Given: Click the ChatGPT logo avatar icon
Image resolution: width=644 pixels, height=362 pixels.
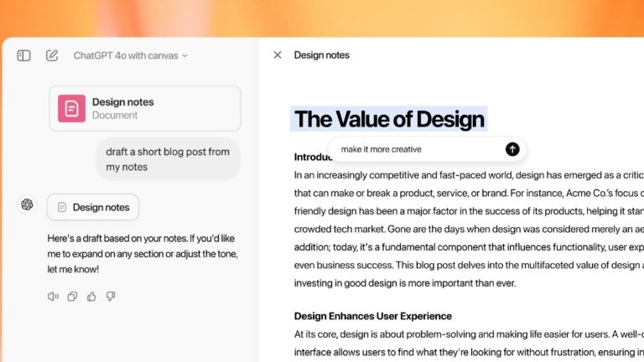Looking at the screenshot, I should 27,204.
